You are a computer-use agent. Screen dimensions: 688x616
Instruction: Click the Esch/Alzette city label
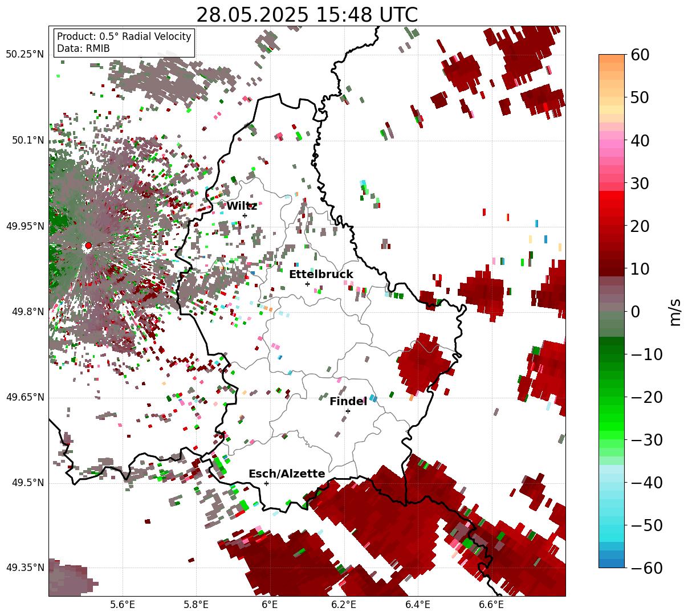coord(287,474)
